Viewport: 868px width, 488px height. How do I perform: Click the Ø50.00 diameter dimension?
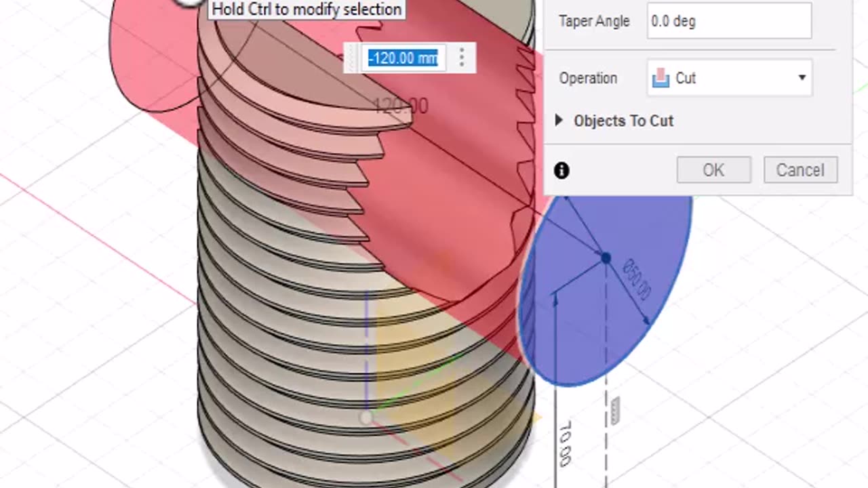(637, 281)
